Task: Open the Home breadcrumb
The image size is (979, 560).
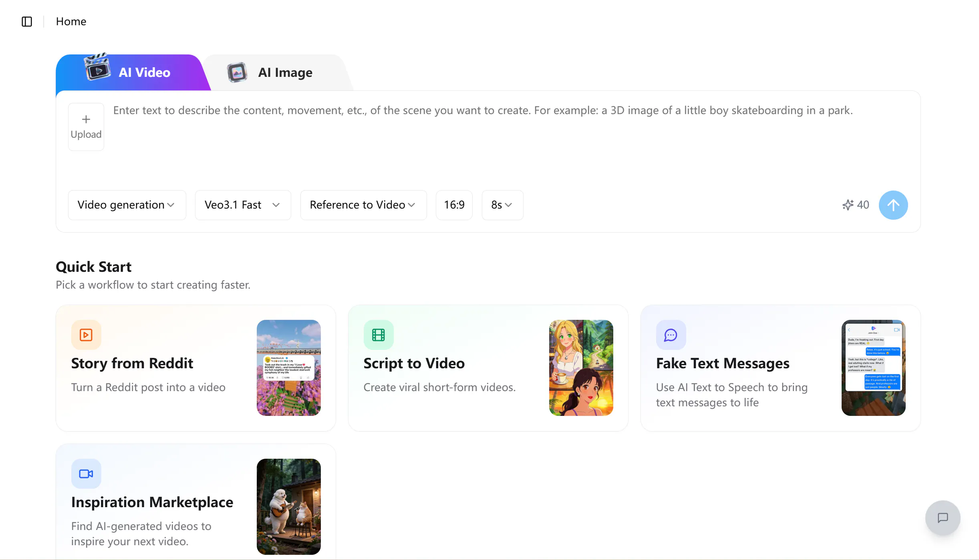Action: pos(71,22)
